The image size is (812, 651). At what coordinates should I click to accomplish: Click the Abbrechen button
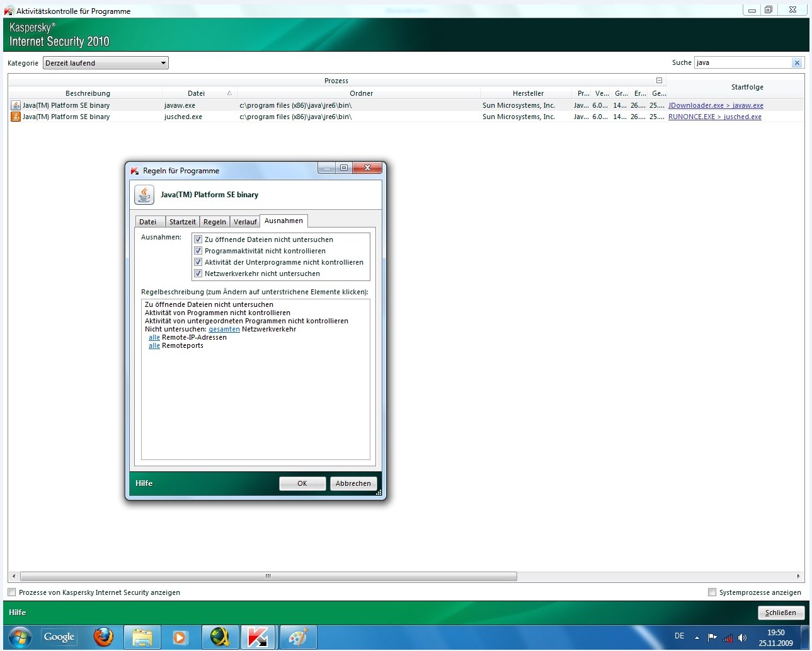coord(353,483)
